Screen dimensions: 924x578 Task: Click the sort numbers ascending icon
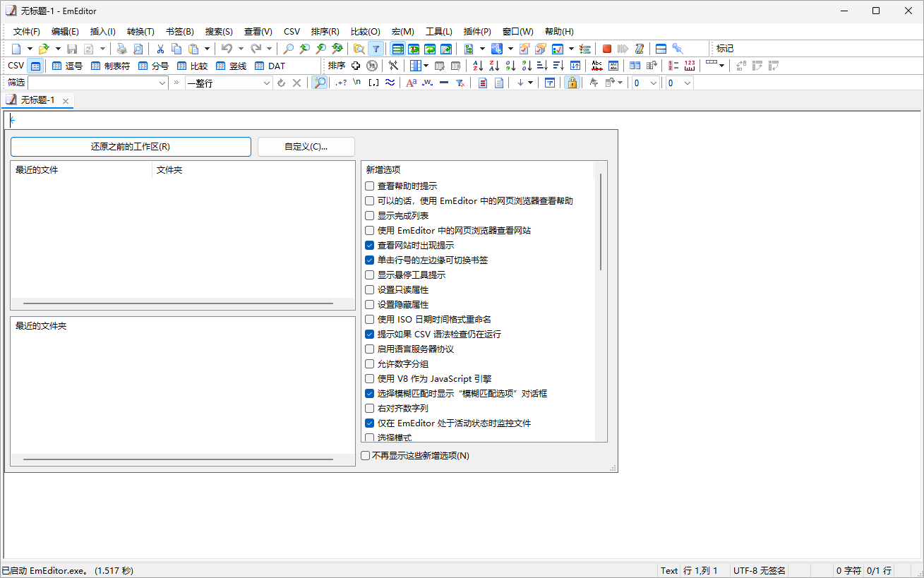coord(510,66)
